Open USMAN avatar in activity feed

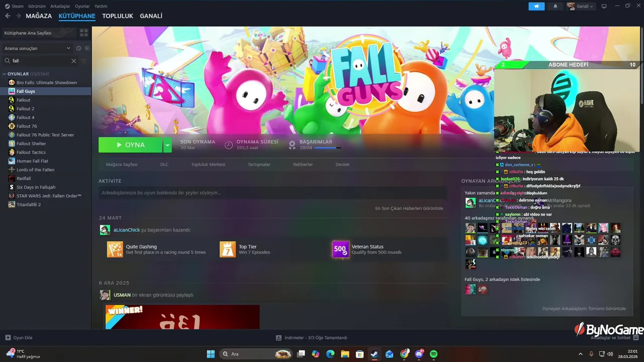pyautogui.click(x=105, y=295)
